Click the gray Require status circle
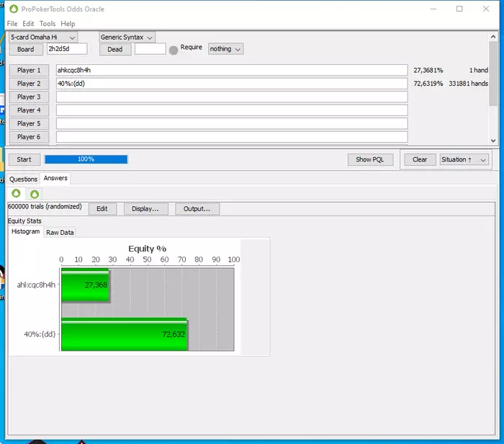Image resolution: width=504 pixels, height=444 pixels. (174, 50)
